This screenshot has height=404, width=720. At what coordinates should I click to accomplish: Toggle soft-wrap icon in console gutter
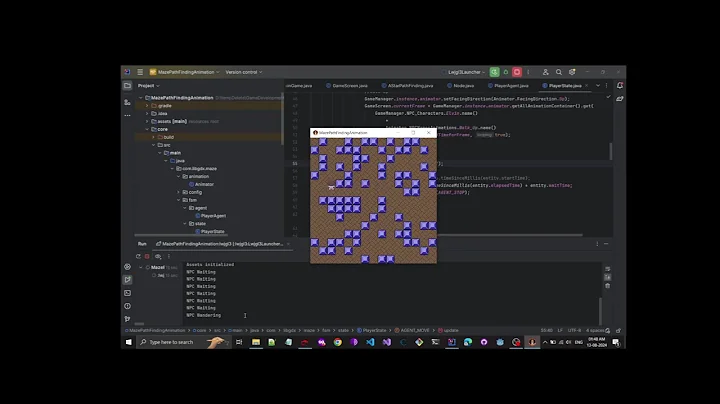608,269
